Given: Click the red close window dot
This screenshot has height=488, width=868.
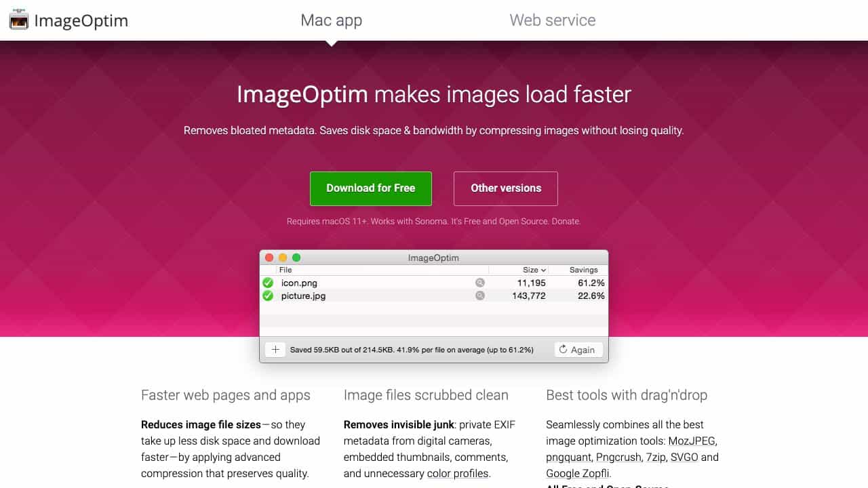Looking at the screenshot, I should 269,258.
